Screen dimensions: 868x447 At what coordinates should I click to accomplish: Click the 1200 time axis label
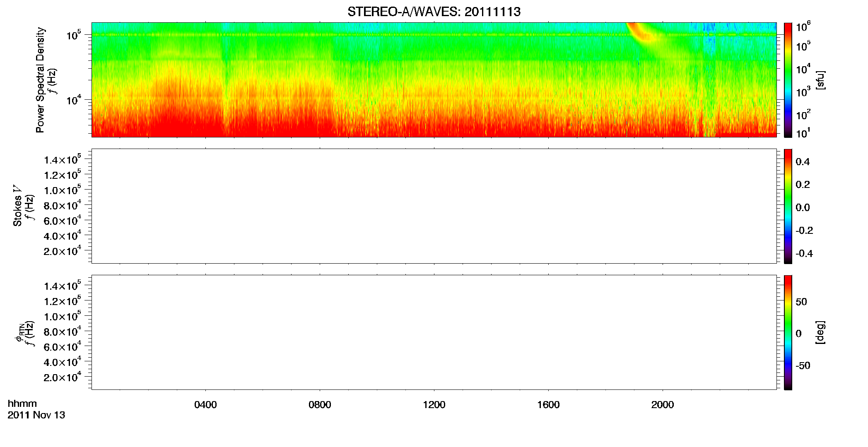[434, 405]
